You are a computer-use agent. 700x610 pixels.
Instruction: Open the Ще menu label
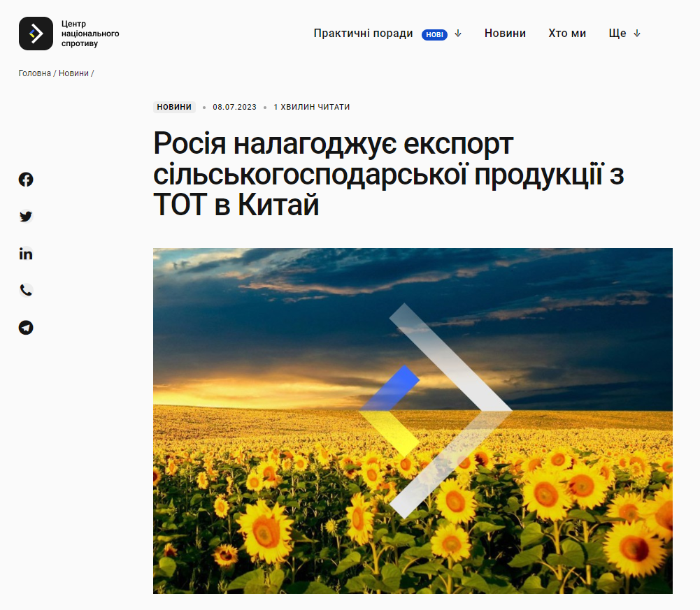click(617, 34)
